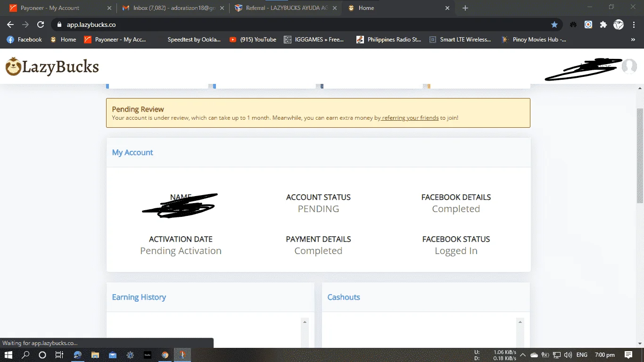644x362 pixels.
Task: Click the My Account section heading
Action: 132,152
